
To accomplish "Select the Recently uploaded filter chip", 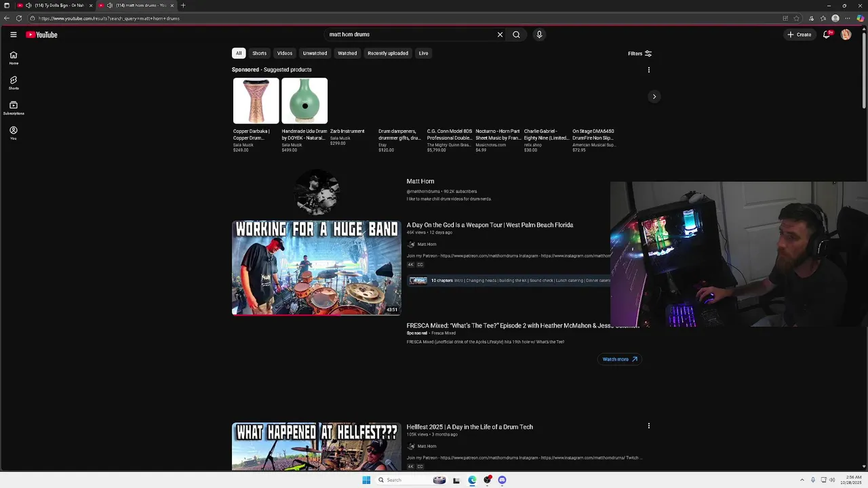I will (388, 54).
